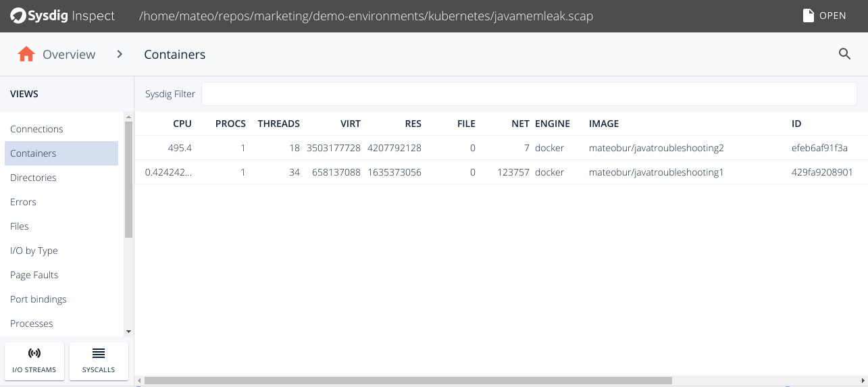Click the VIEWS panel heading
The width and height of the screenshot is (868, 387).
(x=24, y=94)
